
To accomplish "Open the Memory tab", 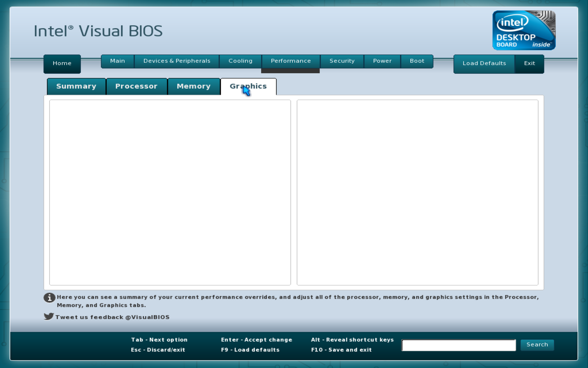I will tap(194, 86).
